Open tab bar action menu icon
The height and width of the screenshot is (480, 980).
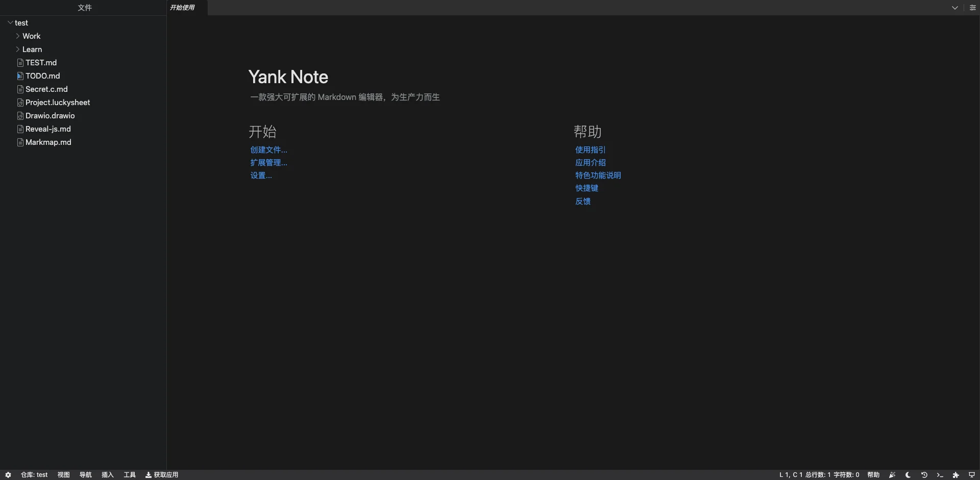tap(972, 8)
